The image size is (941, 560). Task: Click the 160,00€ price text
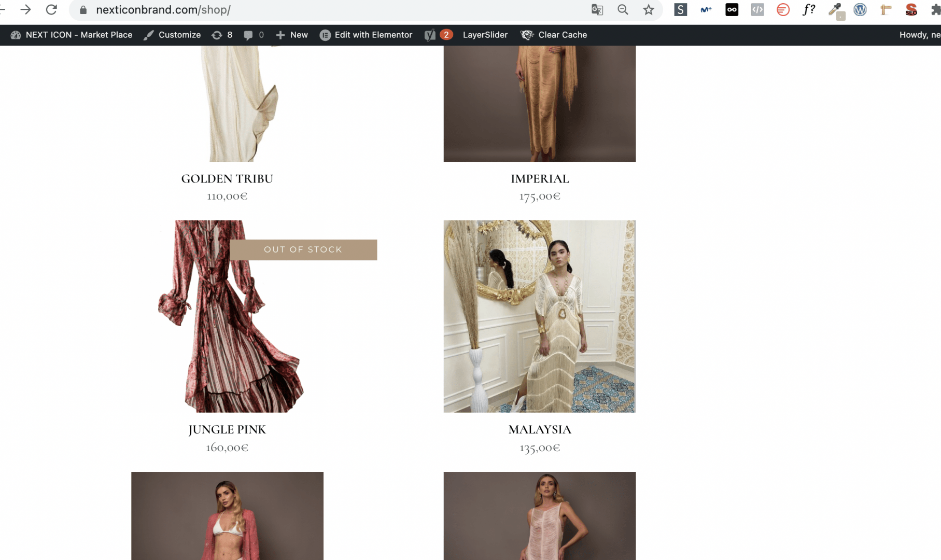(x=227, y=447)
